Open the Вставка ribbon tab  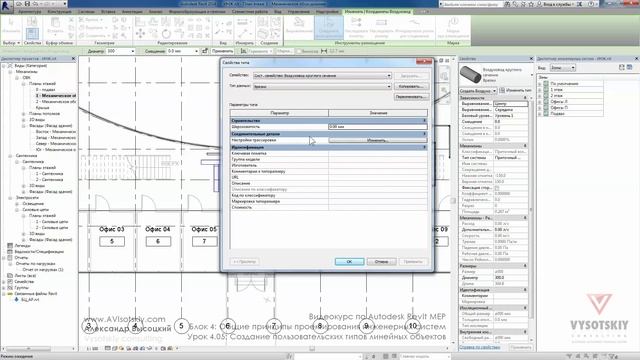click(x=108, y=12)
